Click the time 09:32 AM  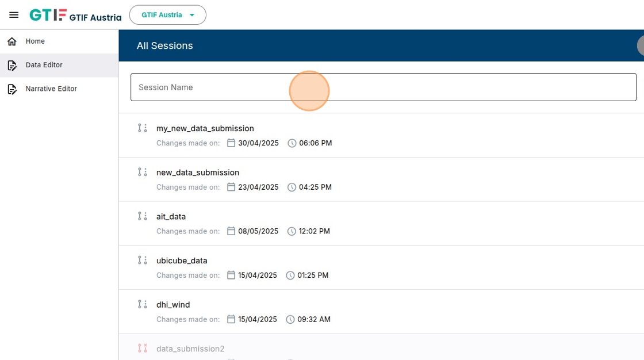[314, 319]
